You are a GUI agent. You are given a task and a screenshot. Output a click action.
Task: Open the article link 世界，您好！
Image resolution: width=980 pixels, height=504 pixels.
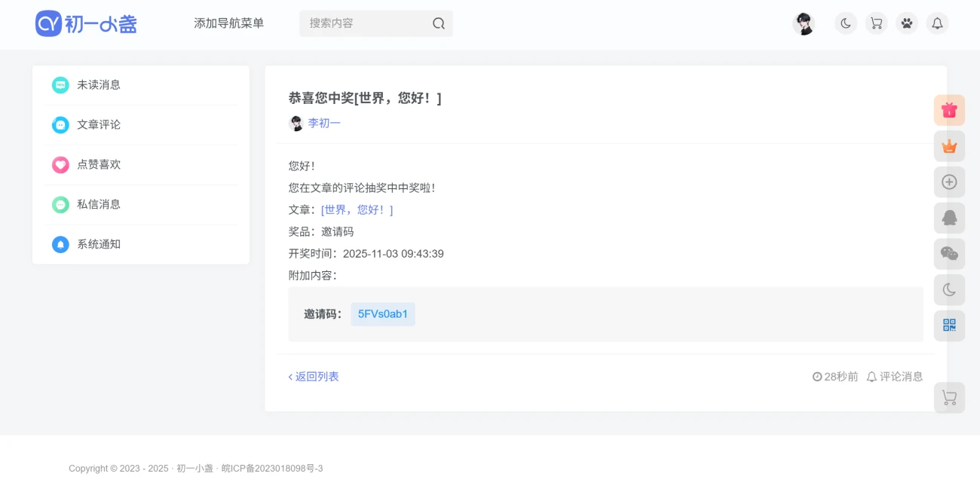point(357,209)
